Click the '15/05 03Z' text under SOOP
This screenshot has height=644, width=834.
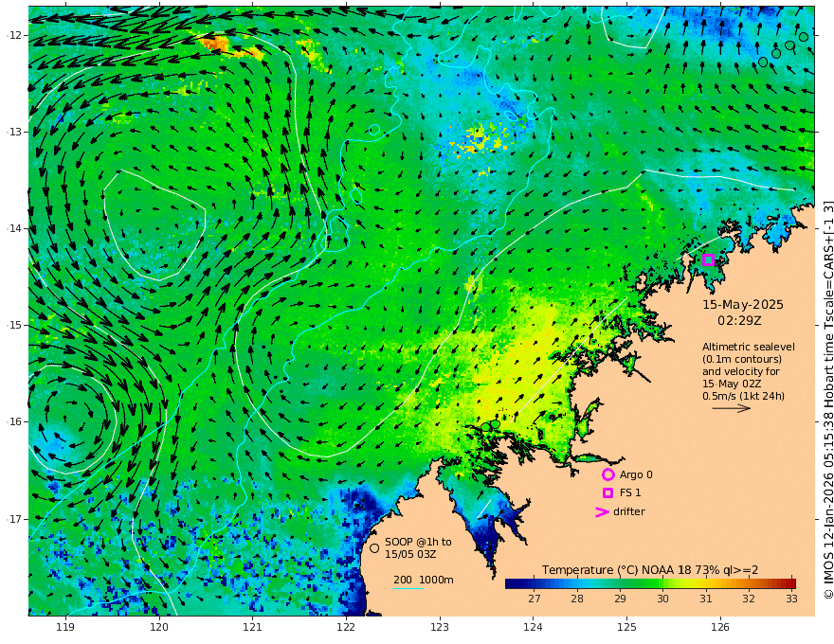tap(408, 554)
